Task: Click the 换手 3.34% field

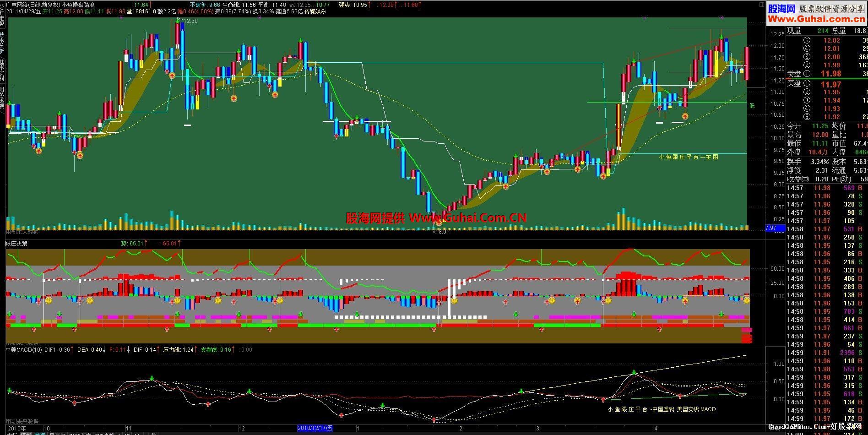Action: pos(808,162)
